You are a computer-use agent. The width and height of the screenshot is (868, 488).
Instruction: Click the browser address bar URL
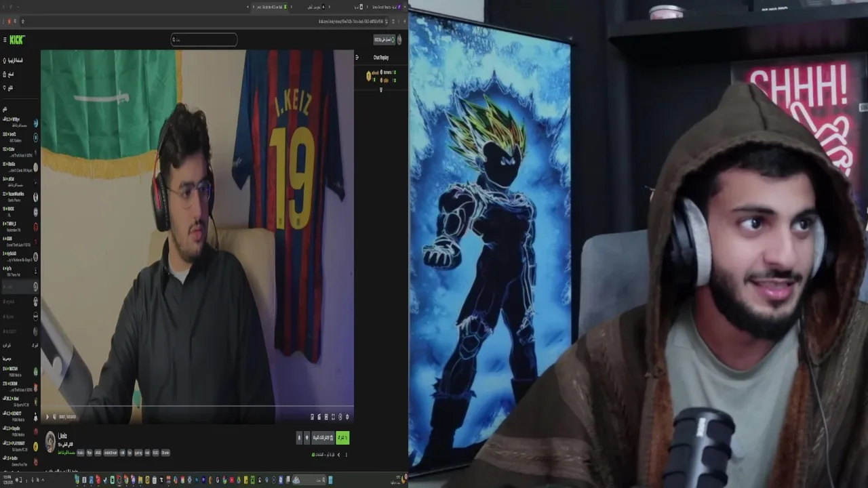pos(353,21)
